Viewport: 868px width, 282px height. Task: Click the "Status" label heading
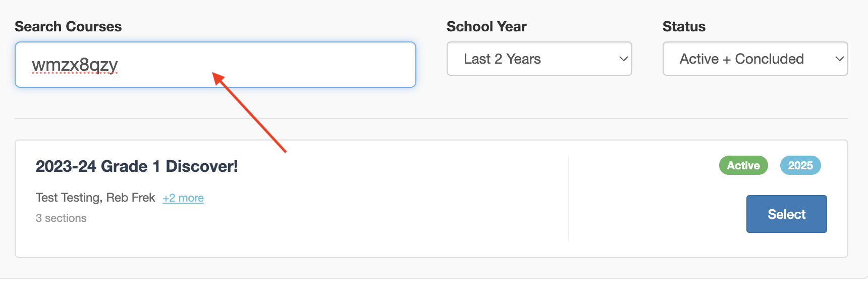[684, 27]
